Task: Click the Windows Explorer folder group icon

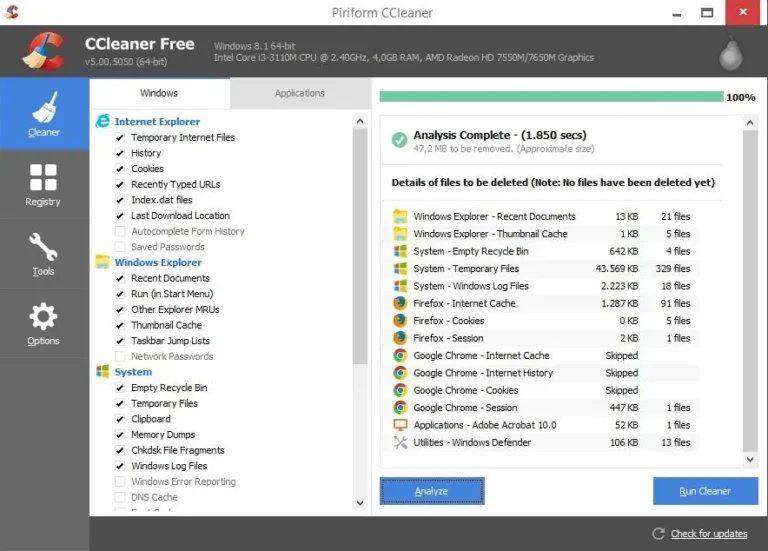Action: pos(102,262)
